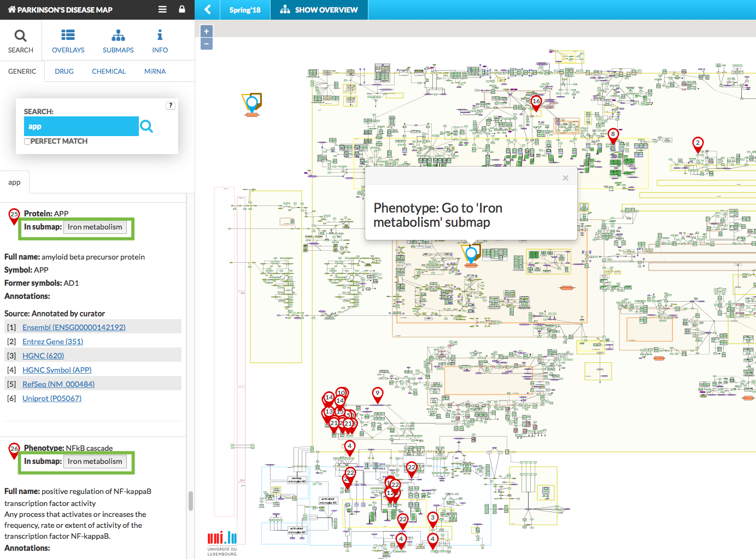Viewport: 756px width, 559px height.
Task: Click the hamburger menu icon
Action: tap(162, 9)
